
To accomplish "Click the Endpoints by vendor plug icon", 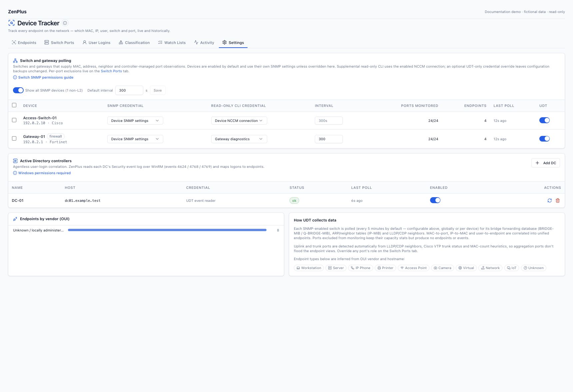I will pos(15,219).
